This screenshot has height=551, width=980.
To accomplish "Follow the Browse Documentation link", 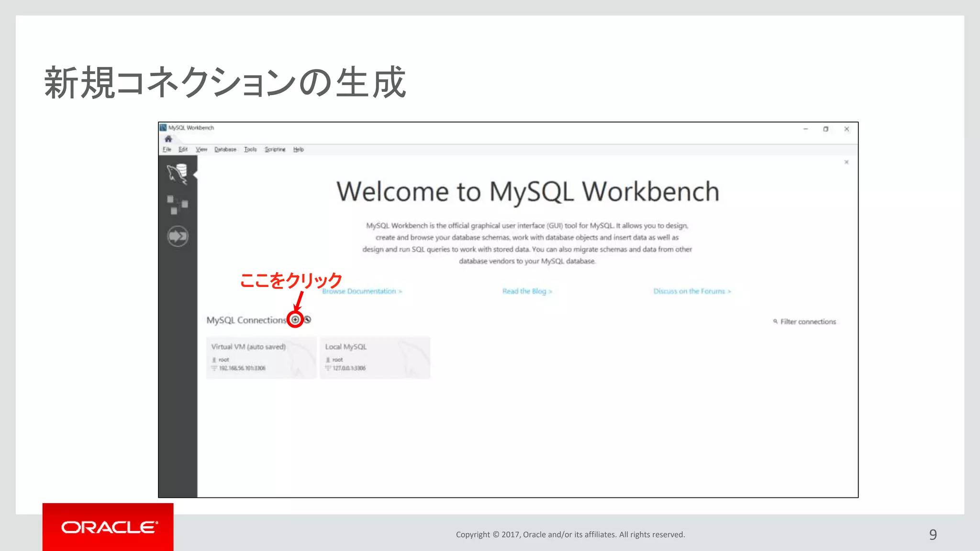I will click(x=362, y=291).
